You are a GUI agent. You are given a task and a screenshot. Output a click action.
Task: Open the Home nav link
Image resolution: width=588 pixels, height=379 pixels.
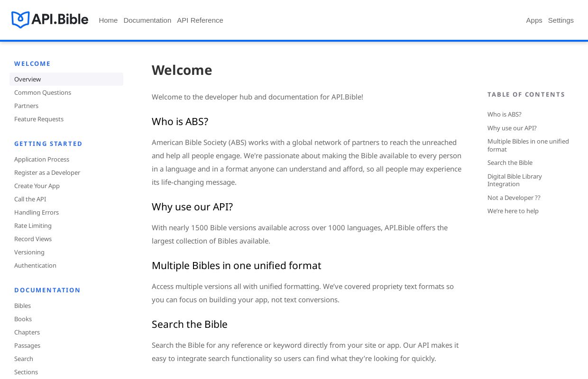point(108,20)
